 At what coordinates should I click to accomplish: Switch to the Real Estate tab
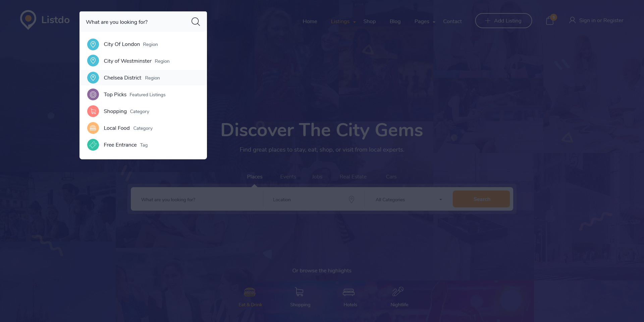pyautogui.click(x=353, y=177)
